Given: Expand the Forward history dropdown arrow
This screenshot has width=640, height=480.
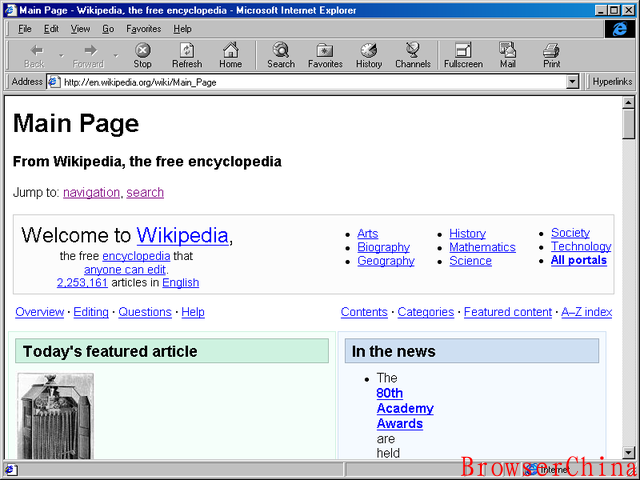Looking at the screenshot, I should pos(116,56).
